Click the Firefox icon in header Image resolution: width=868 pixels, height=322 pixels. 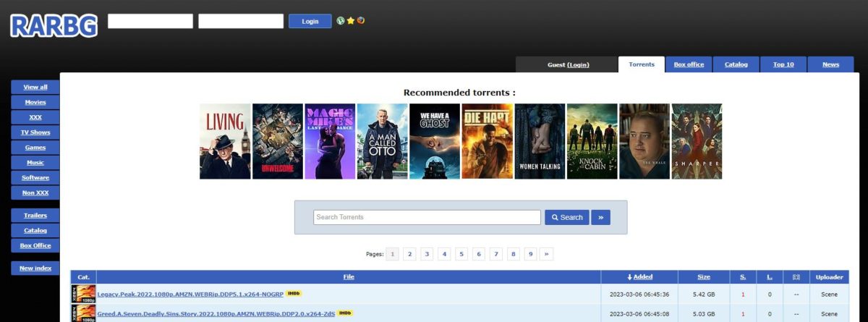point(360,21)
